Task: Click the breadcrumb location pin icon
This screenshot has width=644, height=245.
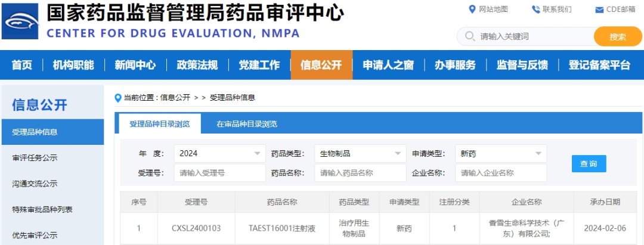Action: [x=118, y=98]
